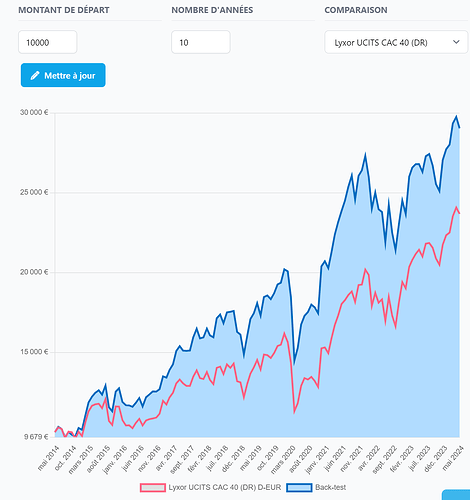
Task: Toggle the Lyxor UCITS CAC 40 legend swatch
Action: click(153, 488)
